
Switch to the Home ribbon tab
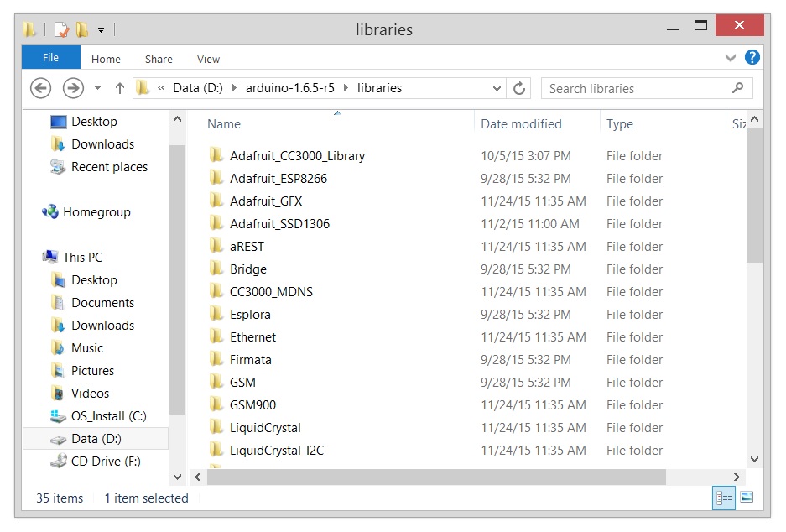[x=106, y=60]
